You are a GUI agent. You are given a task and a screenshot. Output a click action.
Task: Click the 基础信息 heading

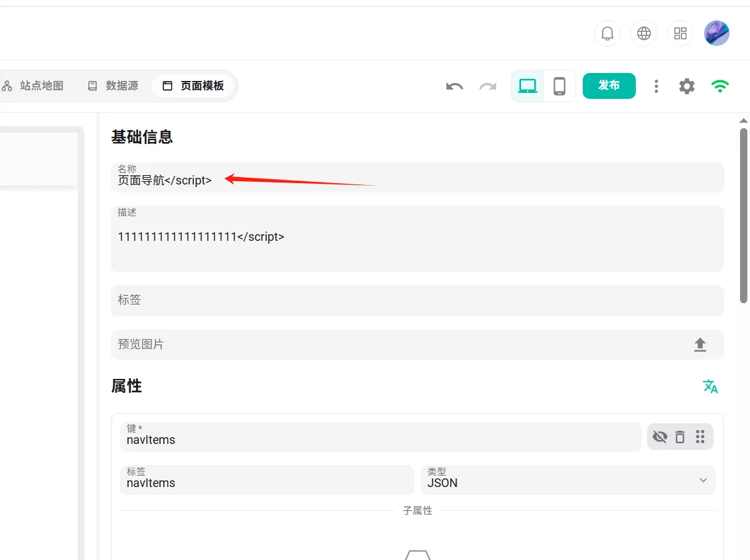[142, 137]
